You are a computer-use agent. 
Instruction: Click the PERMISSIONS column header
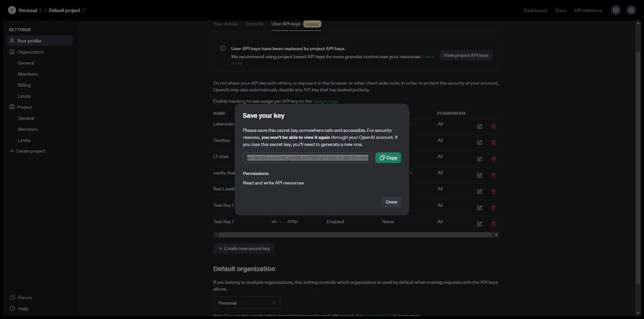coord(451,113)
